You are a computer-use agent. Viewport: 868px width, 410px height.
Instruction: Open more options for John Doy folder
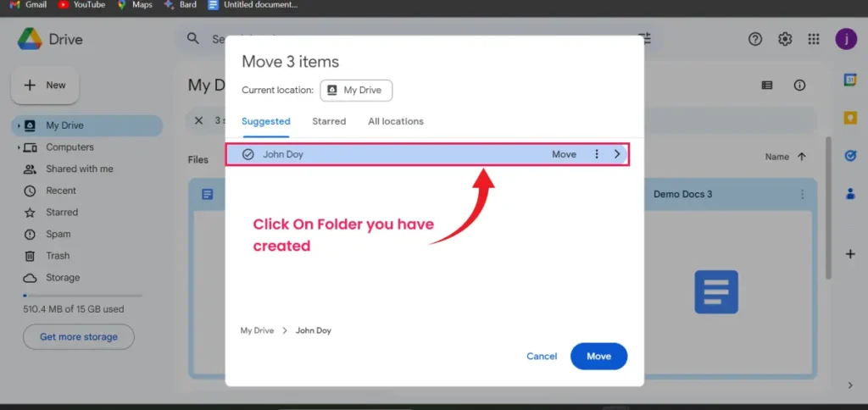tap(596, 154)
